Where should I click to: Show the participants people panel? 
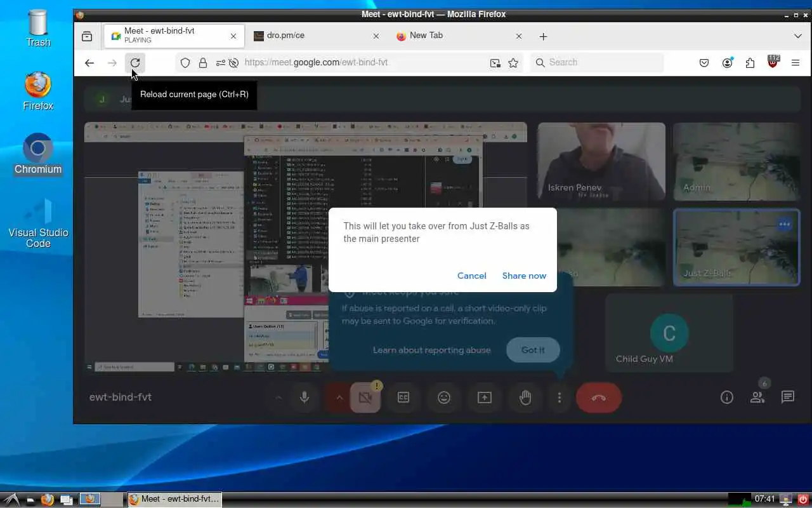(757, 398)
